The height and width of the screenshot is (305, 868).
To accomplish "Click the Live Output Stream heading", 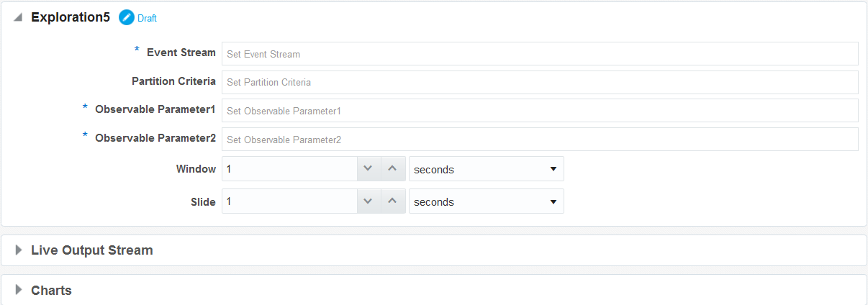I will click(92, 250).
